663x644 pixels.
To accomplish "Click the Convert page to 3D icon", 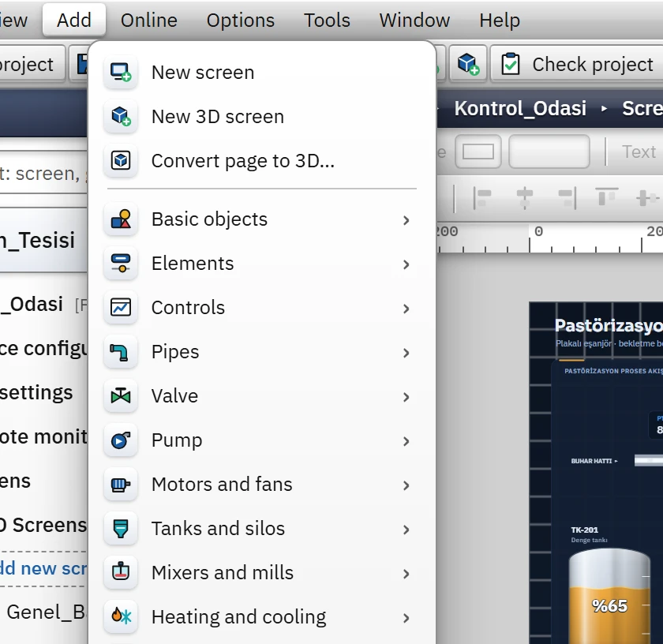I will point(121,161).
